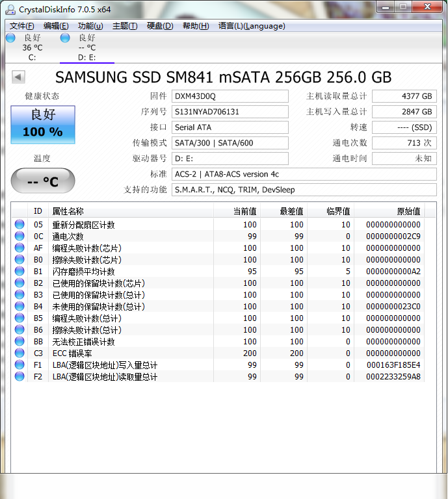Click the host reads value 4377 GB
Image resolution: width=448 pixels, height=499 pixels.
pos(404,96)
